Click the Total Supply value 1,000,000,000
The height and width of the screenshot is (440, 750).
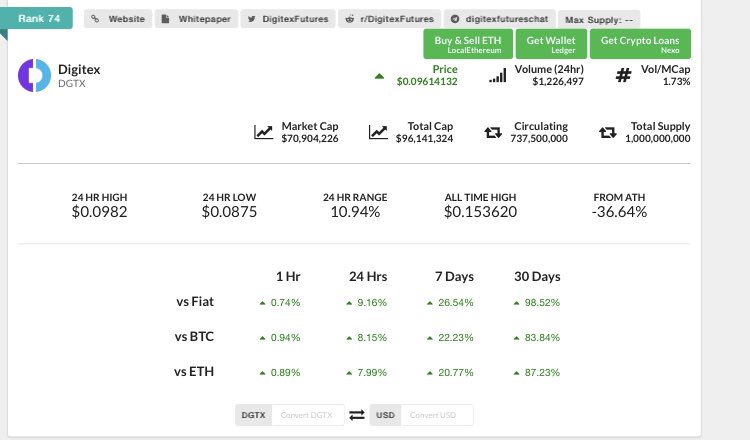658,138
